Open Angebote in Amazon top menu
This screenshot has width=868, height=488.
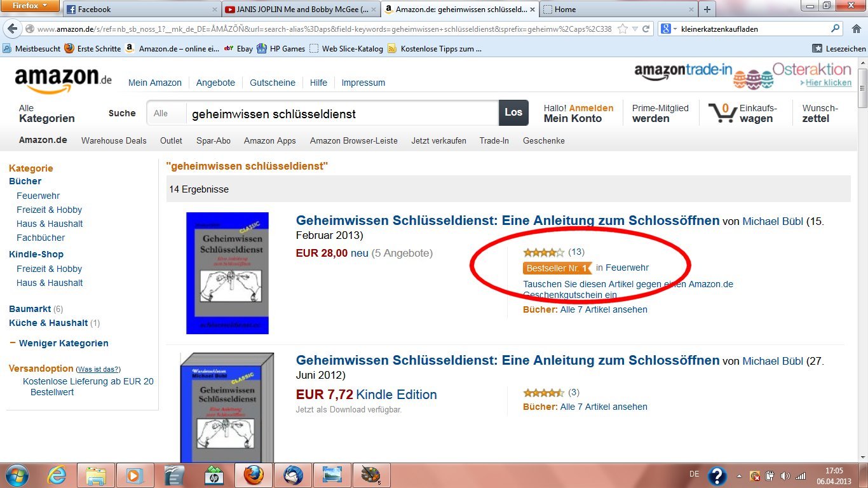[x=215, y=83]
